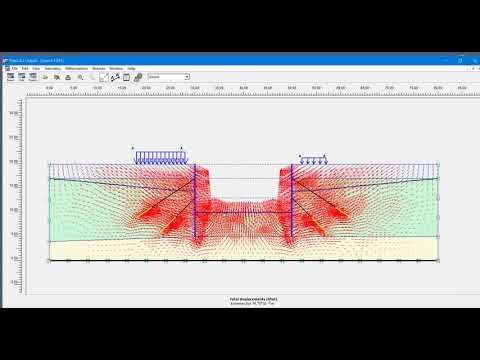Click the vertical ruler beside the plot
This screenshot has width=480, height=360.
[15, 197]
